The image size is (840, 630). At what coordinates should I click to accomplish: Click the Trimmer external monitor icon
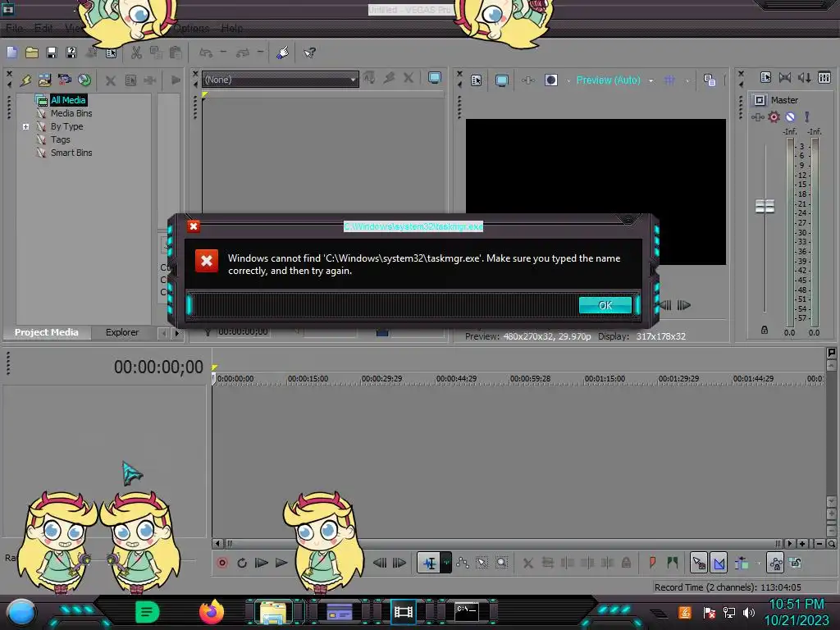coord(435,78)
